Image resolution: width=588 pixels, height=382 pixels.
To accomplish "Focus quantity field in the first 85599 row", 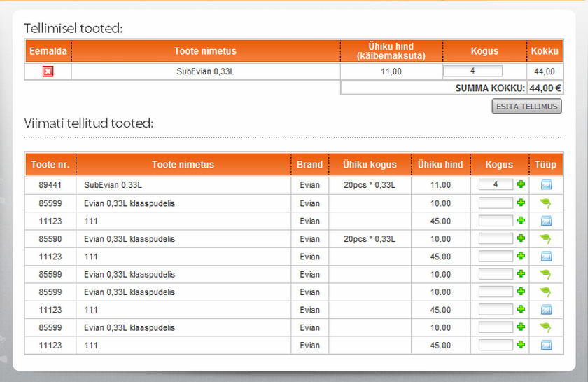I will [x=496, y=203].
